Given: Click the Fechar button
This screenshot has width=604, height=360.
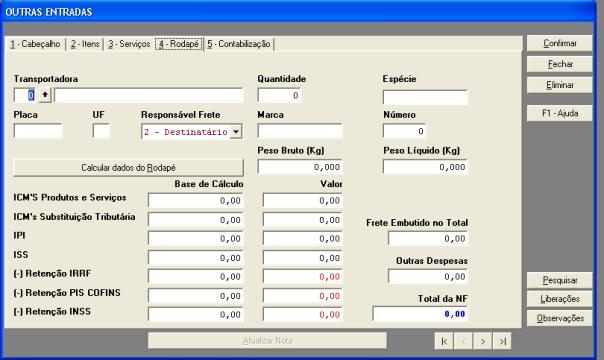Looking at the screenshot, I should 560,64.
